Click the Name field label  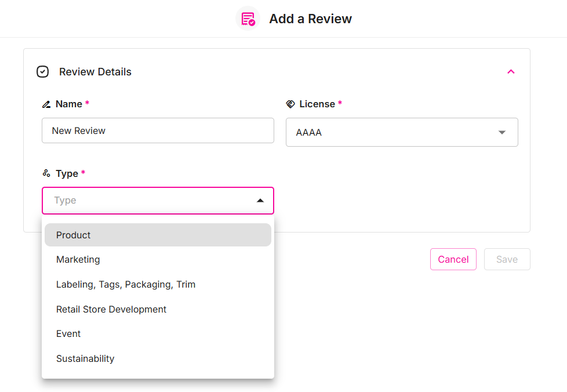pos(69,104)
